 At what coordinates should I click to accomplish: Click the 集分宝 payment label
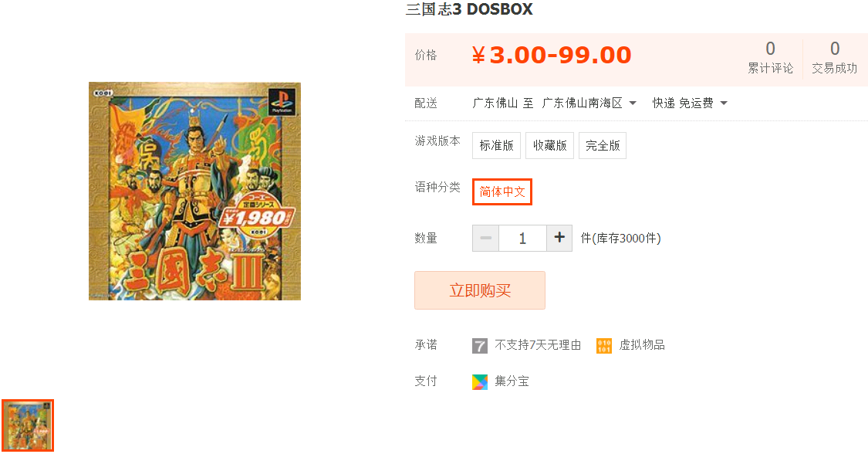pos(512,381)
